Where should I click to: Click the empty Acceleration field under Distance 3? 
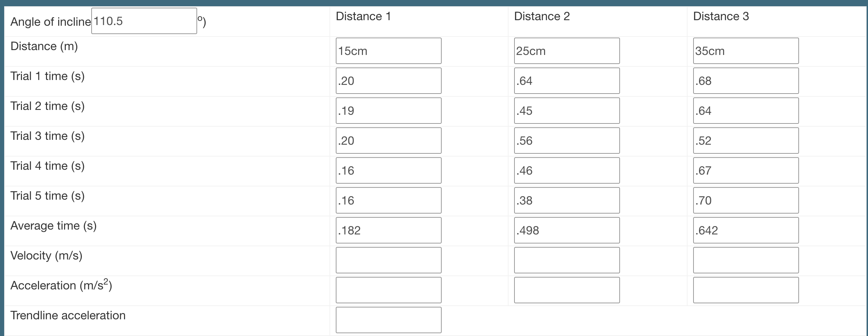coord(745,290)
